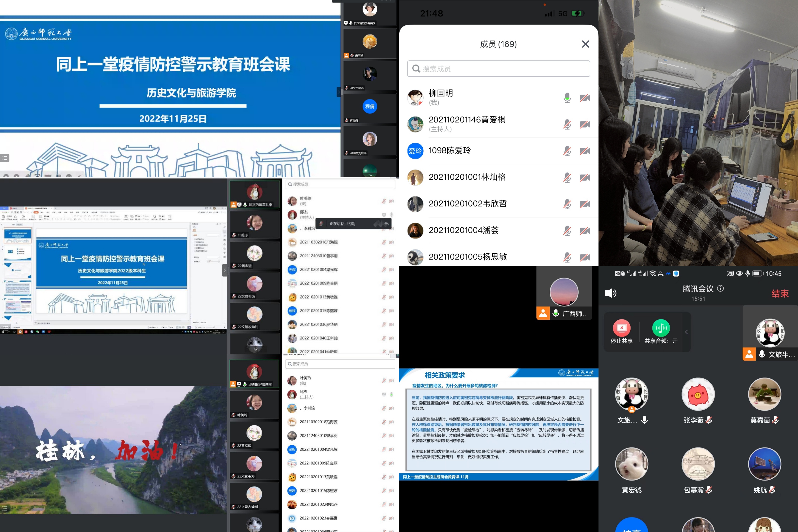Toggle 柳国明's green microphone icon

(567, 98)
